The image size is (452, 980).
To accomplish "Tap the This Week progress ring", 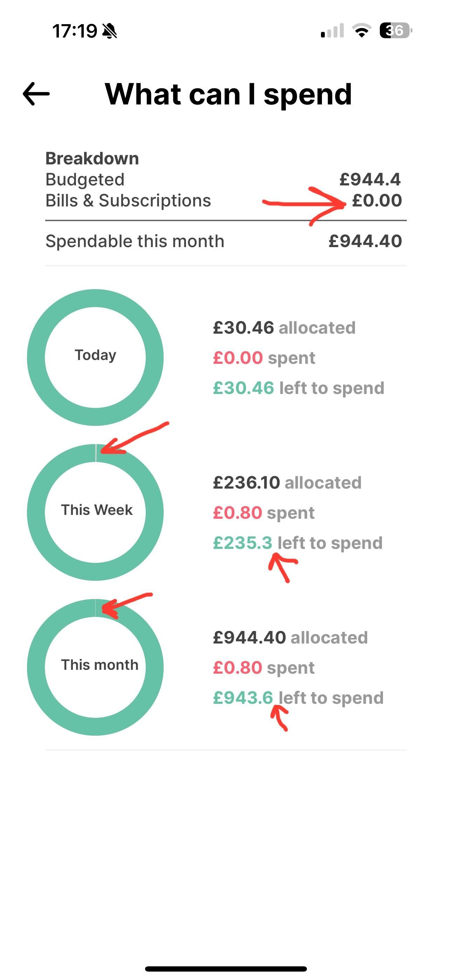I will (95, 512).
